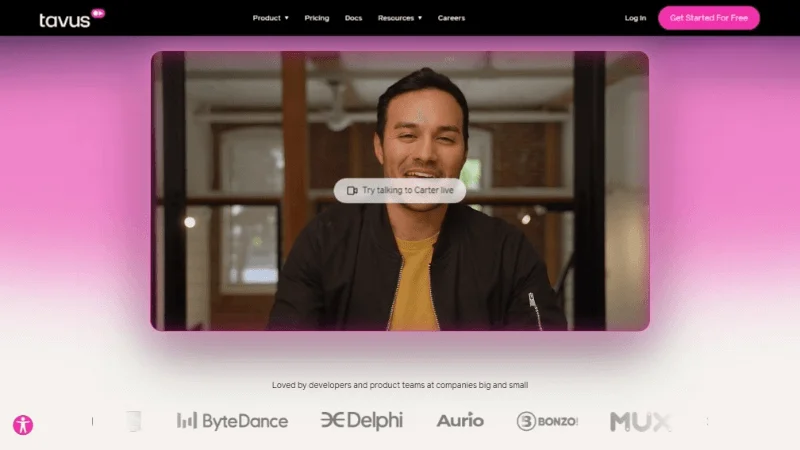Open the Pricing page
800x450 pixels.
(316, 18)
